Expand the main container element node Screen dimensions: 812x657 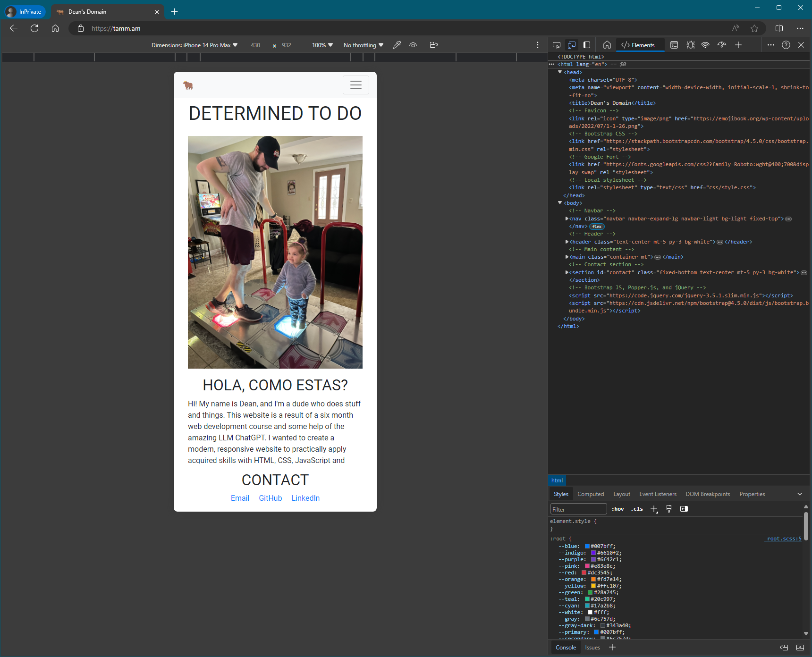pos(567,257)
